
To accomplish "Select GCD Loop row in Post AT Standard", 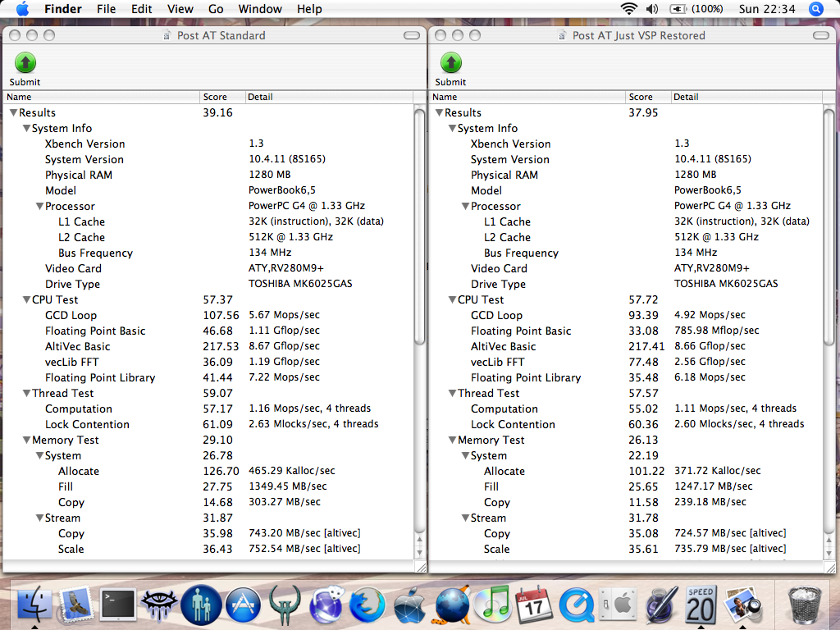I will click(x=208, y=315).
